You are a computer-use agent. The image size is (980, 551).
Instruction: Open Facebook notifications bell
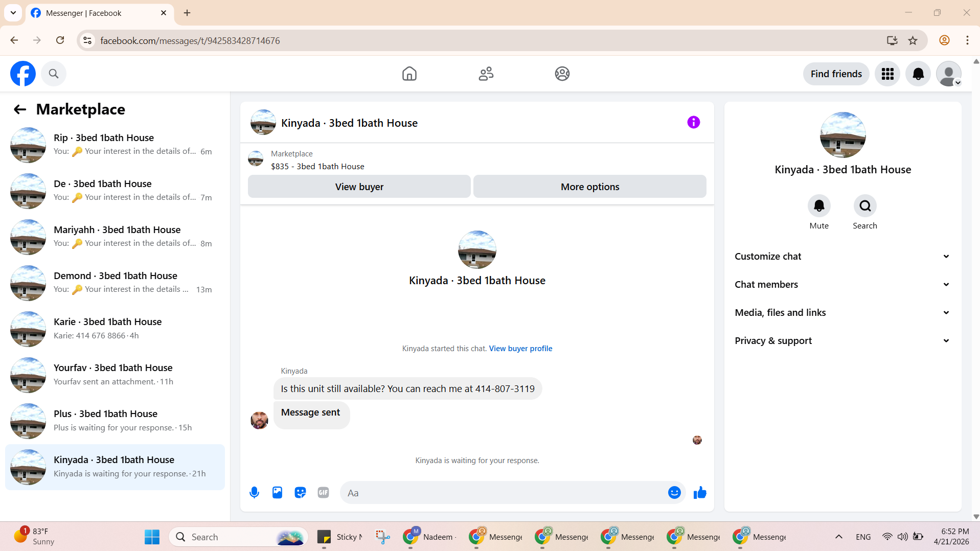click(x=918, y=74)
